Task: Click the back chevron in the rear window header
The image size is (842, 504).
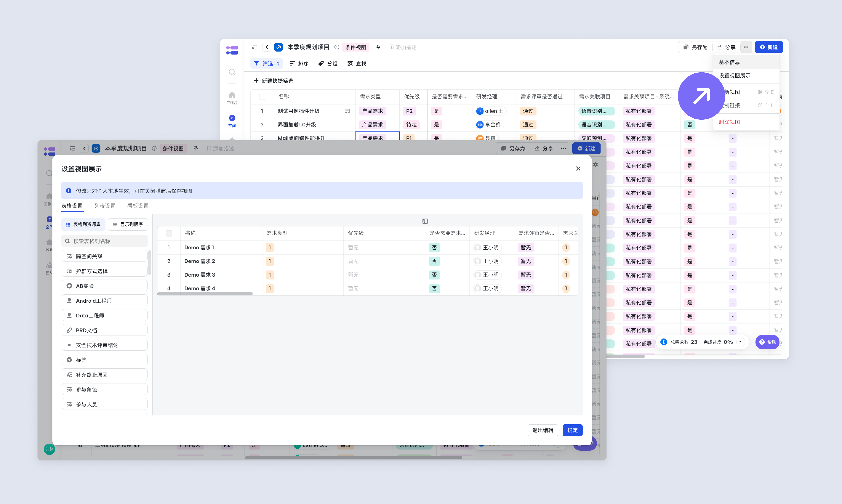Action: coord(267,47)
